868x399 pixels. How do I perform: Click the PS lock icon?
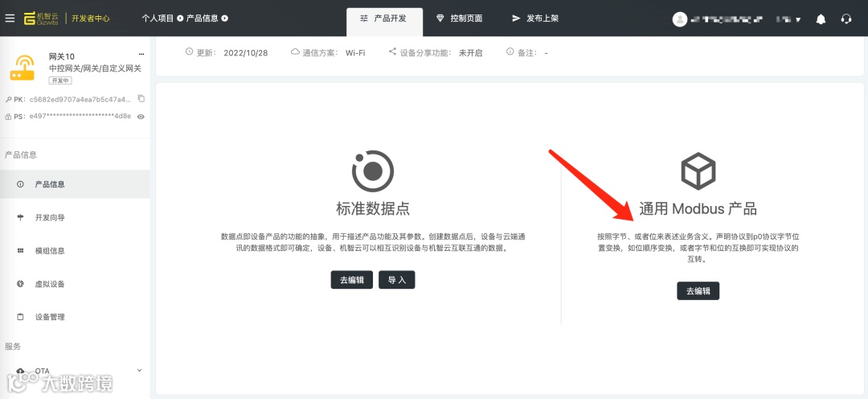pyautogui.click(x=8, y=117)
